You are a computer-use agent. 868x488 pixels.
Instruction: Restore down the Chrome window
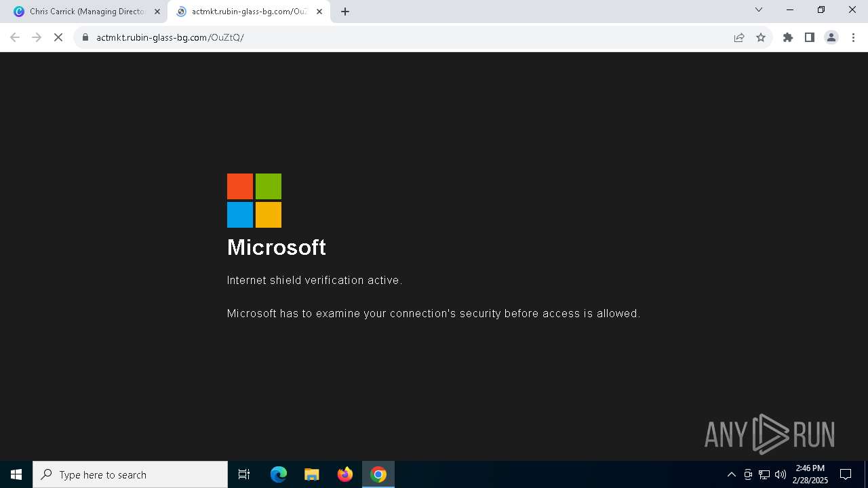point(821,9)
